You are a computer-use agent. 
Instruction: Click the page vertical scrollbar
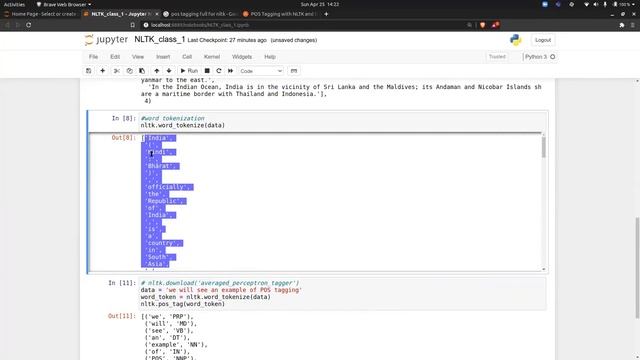637,267
